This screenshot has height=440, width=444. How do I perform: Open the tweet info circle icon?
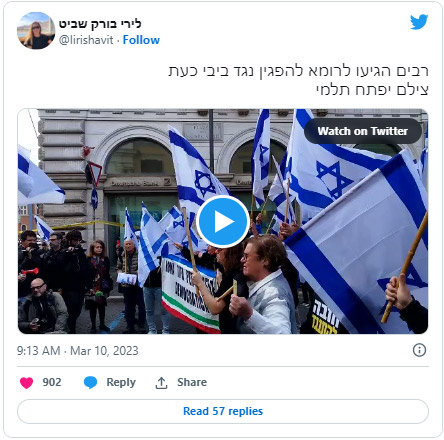tap(419, 350)
